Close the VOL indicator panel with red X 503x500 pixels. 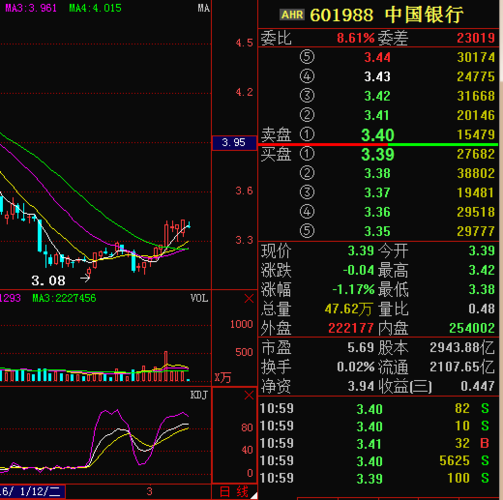click(x=249, y=298)
